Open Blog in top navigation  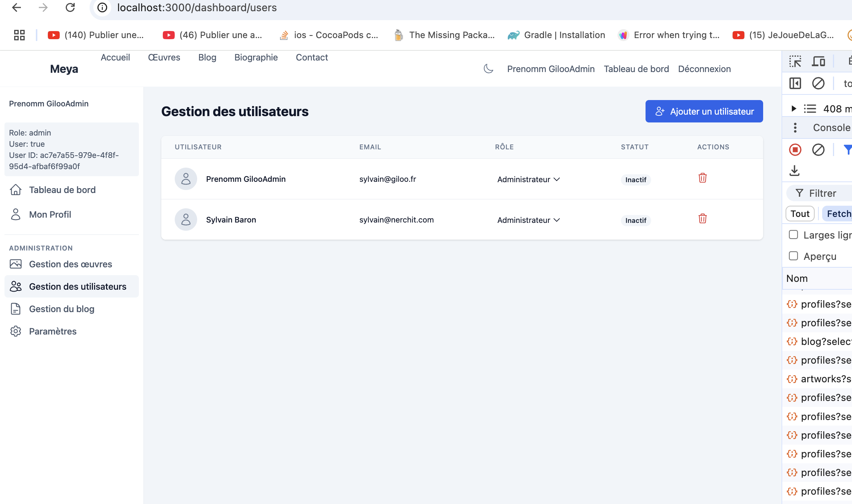[x=207, y=57]
